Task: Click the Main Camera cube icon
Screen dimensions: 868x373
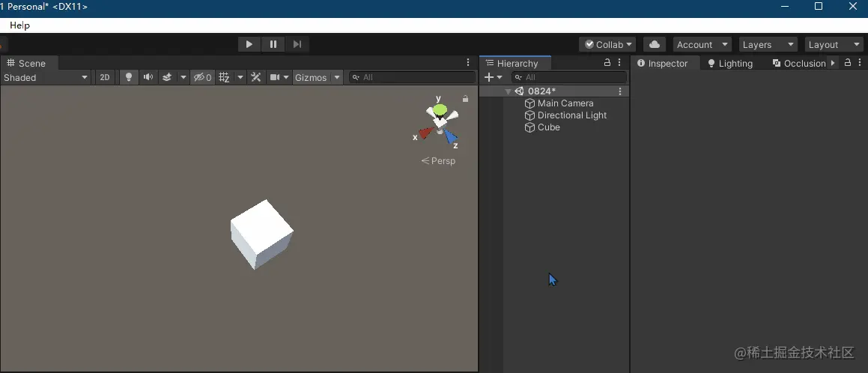Action: click(x=529, y=103)
